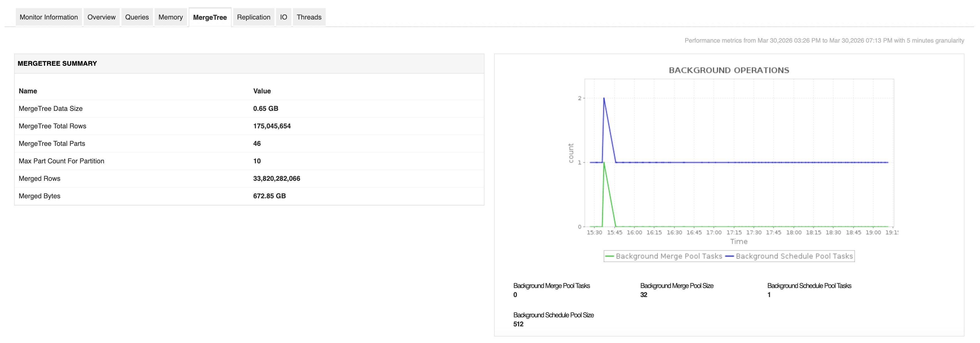Switch to the Memory tab

[170, 17]
